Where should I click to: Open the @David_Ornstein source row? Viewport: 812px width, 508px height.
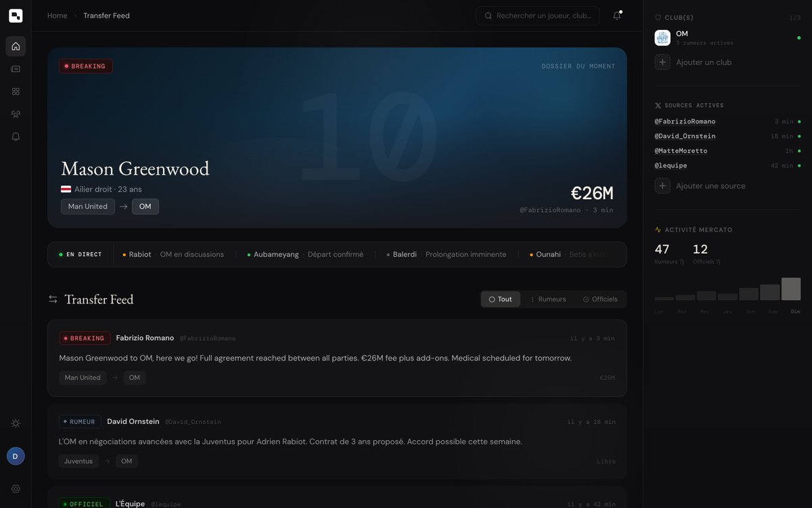[727, 136]
